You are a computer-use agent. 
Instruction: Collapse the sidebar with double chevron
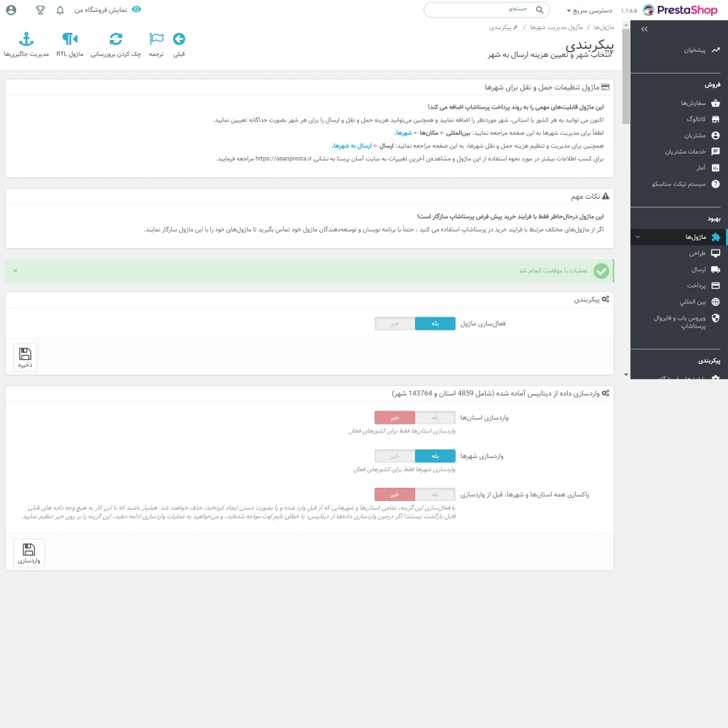(x=644, y=29)
